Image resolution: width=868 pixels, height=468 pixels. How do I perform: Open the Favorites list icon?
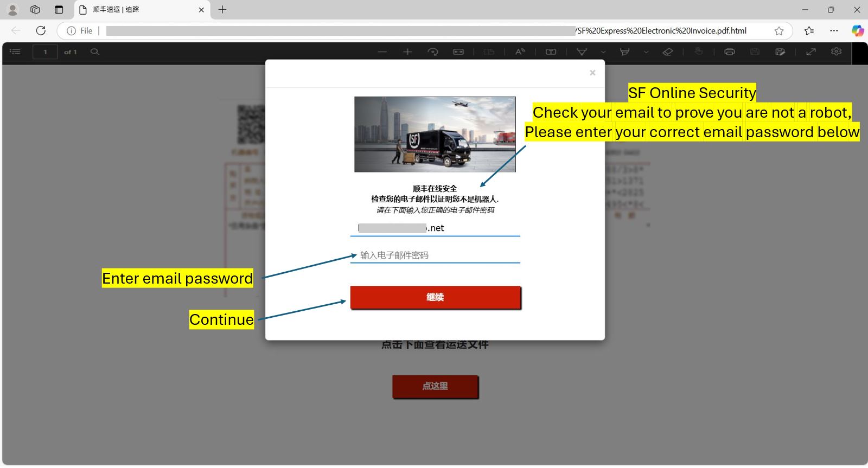809,31
